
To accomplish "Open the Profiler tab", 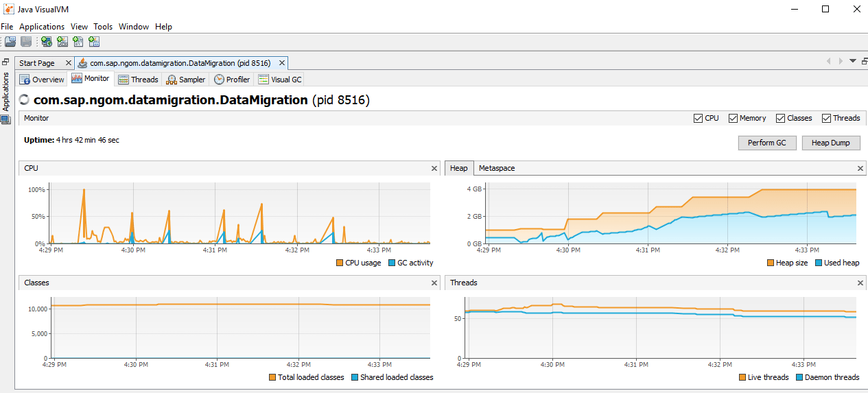I will [x=232, y=80].
